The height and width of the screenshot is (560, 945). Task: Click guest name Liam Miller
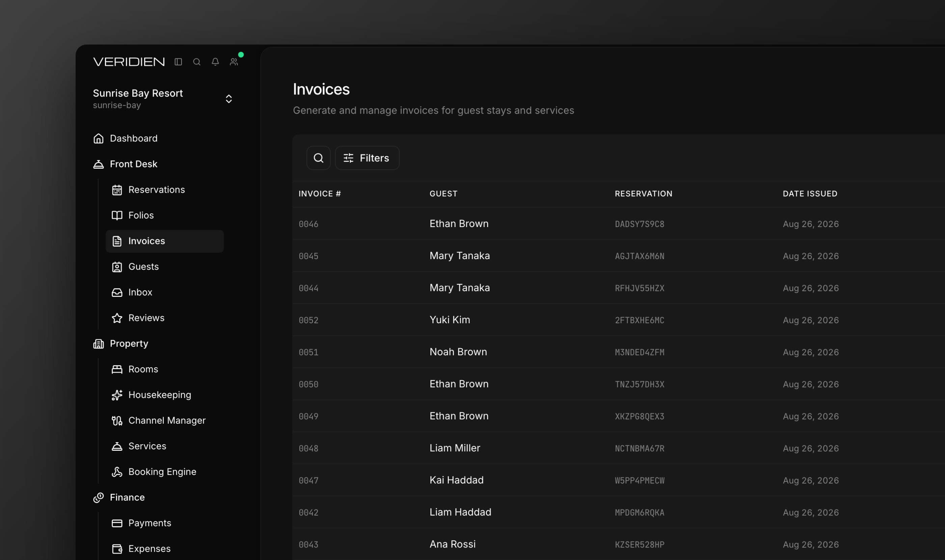coord(455,448)
